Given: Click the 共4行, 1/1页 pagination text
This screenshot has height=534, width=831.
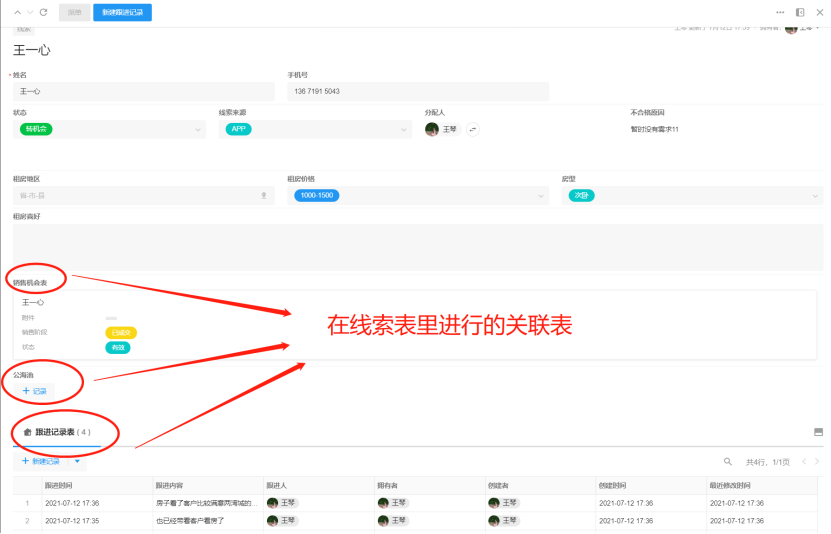Looking at the screenshot, I should [x=767, y=462].
